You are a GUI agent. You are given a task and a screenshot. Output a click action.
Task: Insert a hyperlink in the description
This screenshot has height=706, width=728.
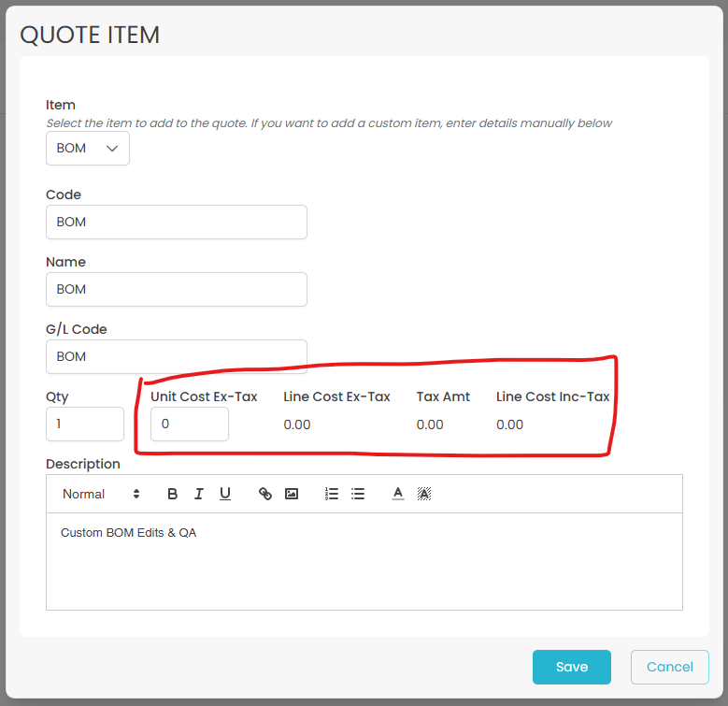265,494
